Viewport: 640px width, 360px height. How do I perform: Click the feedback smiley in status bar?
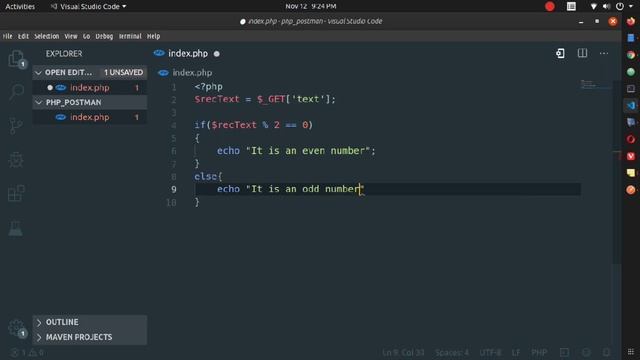[x=586, y=352]
